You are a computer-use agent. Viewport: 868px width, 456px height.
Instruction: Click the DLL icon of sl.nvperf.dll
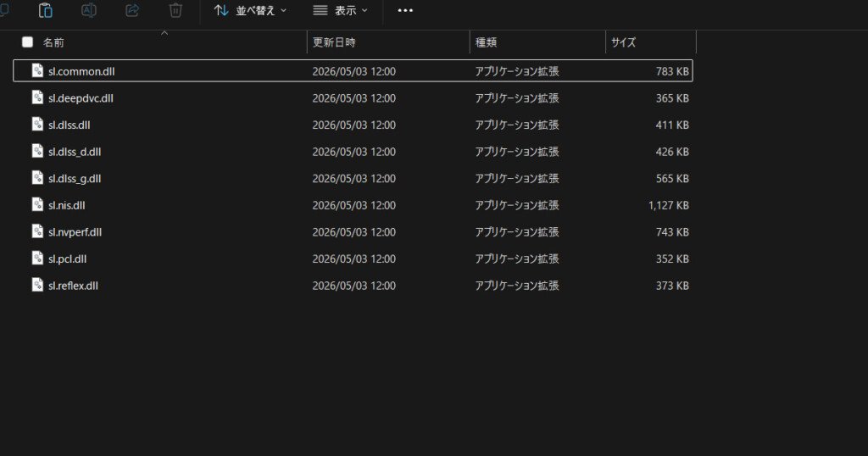click(x=37, y=231)
